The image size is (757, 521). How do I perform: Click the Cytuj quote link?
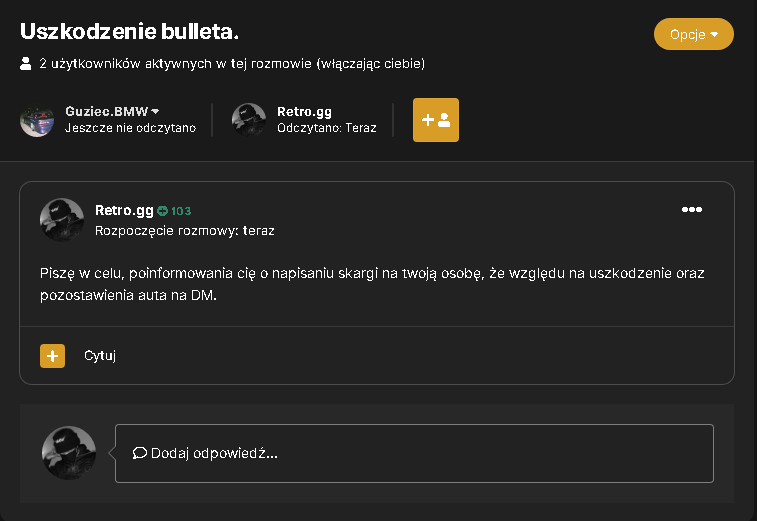100,356
